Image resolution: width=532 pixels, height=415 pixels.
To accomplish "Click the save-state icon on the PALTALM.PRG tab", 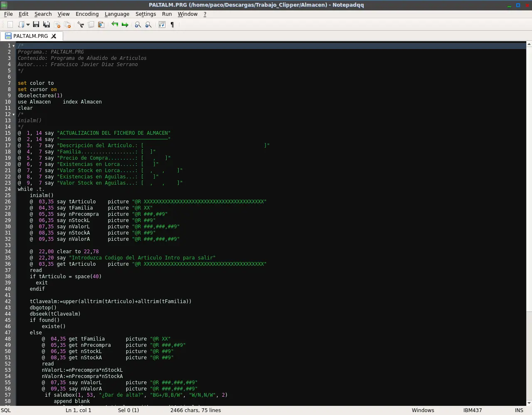I will pyautogui.click(x=8, y=36).
